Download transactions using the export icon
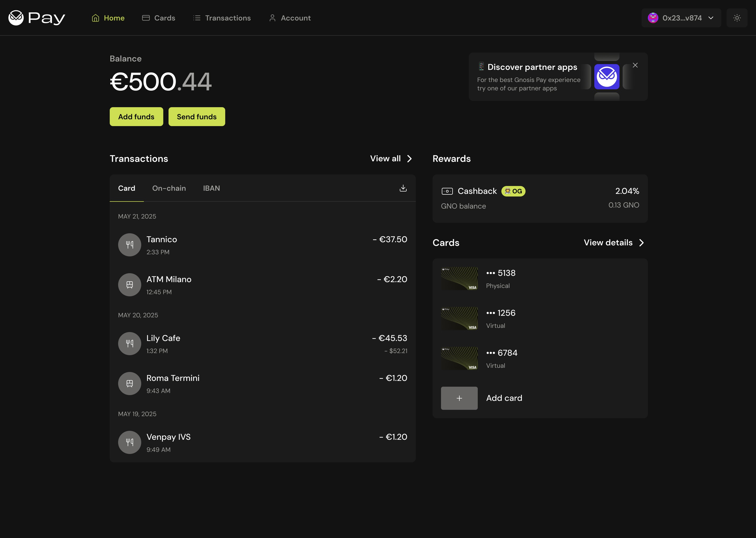This screenshot has width=756, height=538. pyautogui.click(x=403, y=188)
